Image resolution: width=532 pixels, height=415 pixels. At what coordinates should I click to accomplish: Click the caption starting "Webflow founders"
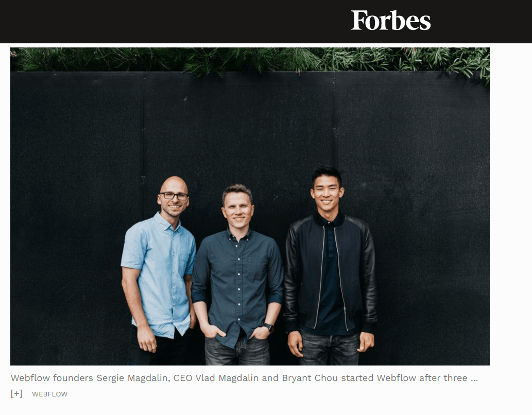244,378
